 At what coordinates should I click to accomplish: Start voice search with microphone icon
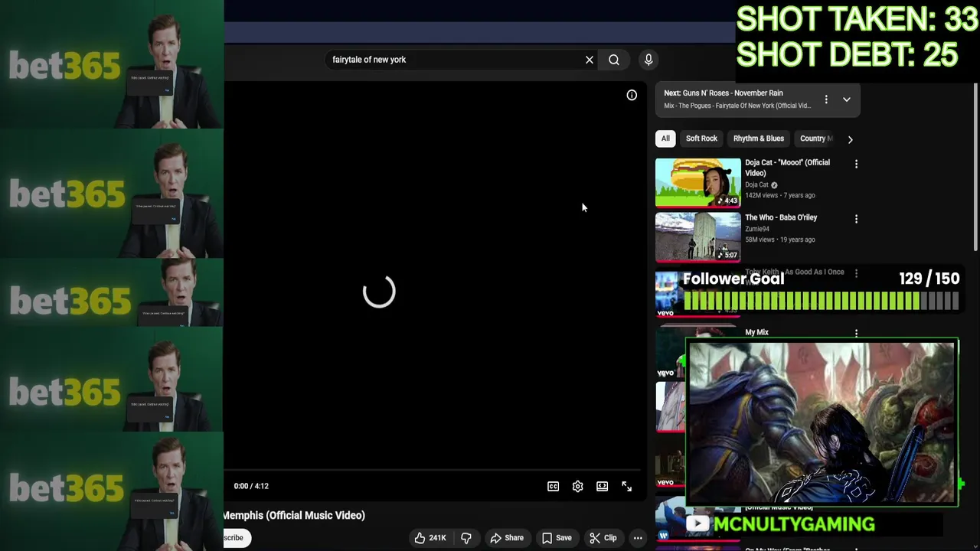(648, 60)
